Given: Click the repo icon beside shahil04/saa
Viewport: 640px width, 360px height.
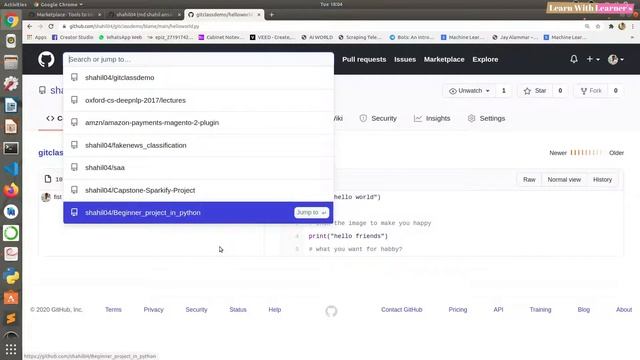Looking at the screenshot, I should click(74, 167).
